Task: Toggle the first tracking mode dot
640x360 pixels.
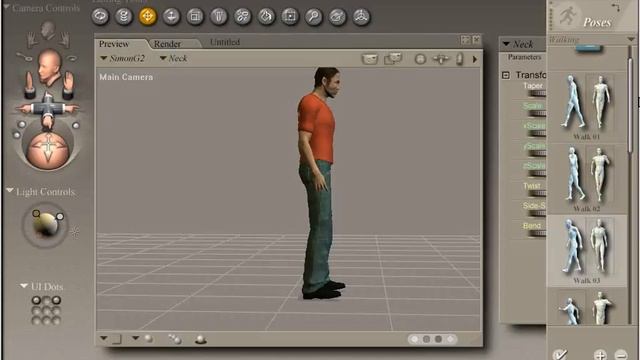Action: coord(415,339)
